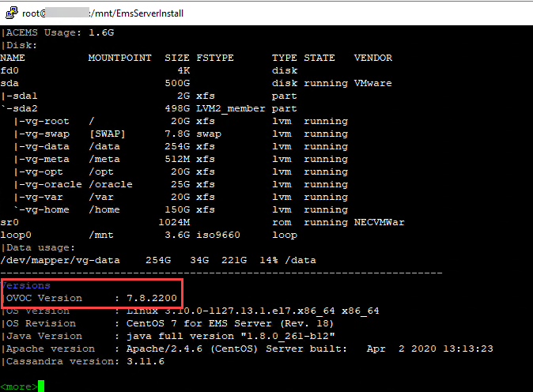Screen dimensions: 533x392
Task: Click the PuTTY icon in title bar
Action: (12, 13)
